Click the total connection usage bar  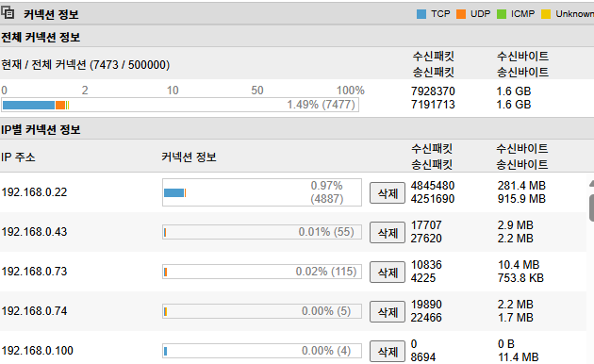(180, 105)
